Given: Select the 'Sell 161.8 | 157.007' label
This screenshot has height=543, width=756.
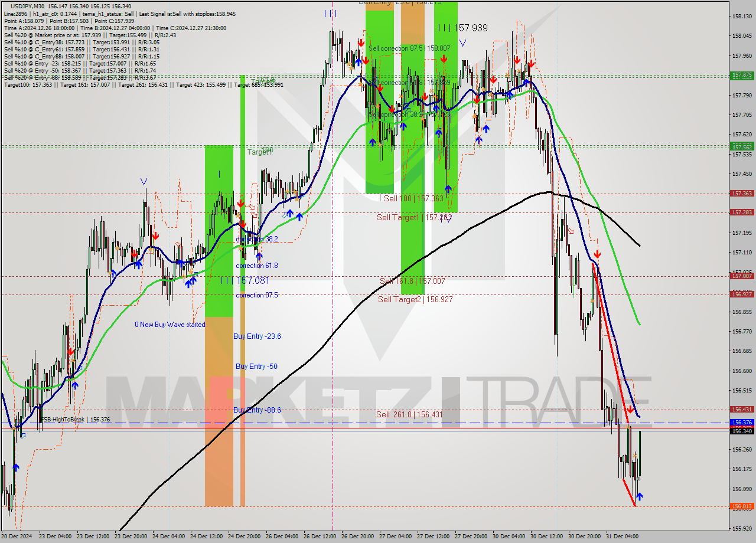Looking at the screenshot, I should click(x=412, y=282).
